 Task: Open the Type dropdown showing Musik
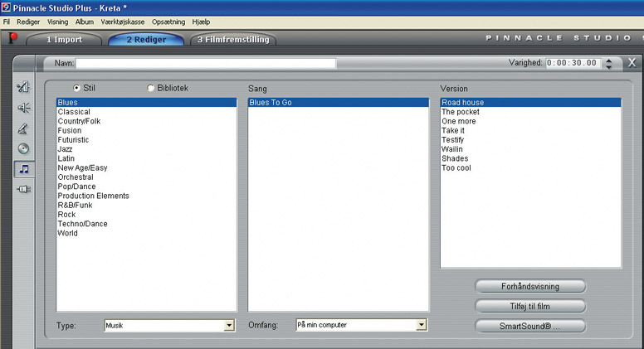pos(229,326)
